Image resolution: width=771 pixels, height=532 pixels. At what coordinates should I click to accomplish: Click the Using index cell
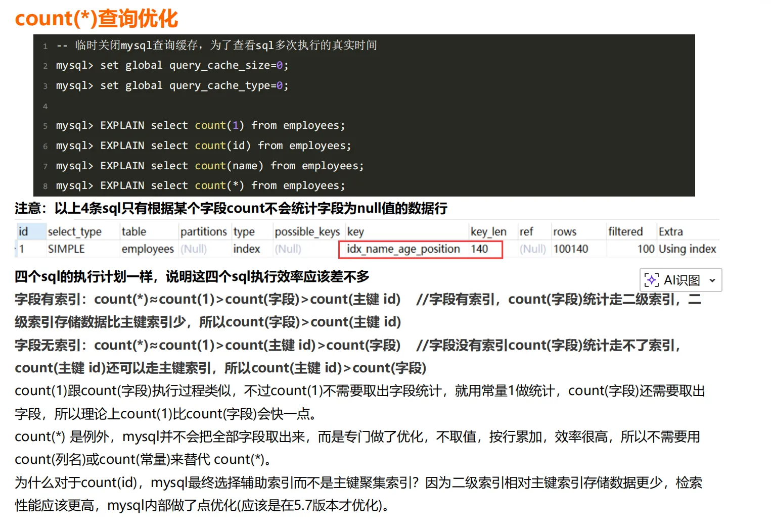(x=687, y=249)
